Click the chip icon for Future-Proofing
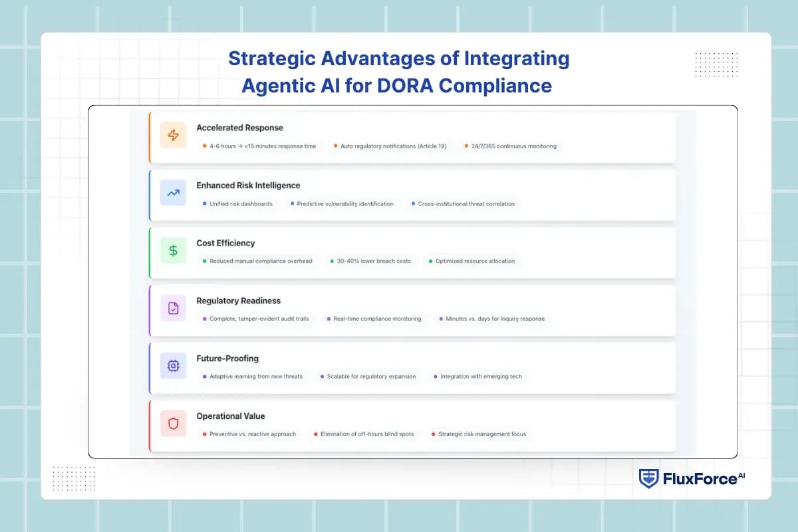The height and width of the screenshot is (532, 798). click(174, 366)
